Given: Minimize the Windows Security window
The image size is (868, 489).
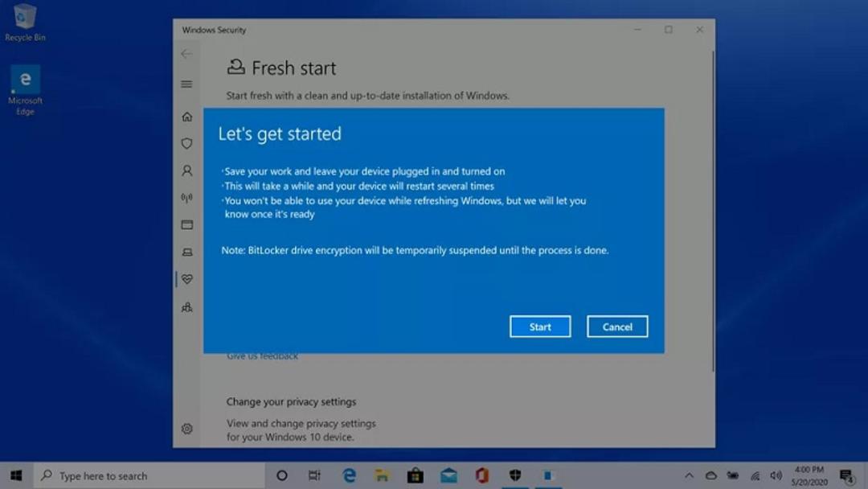Looking at the screenshot, I should (637, 29).
